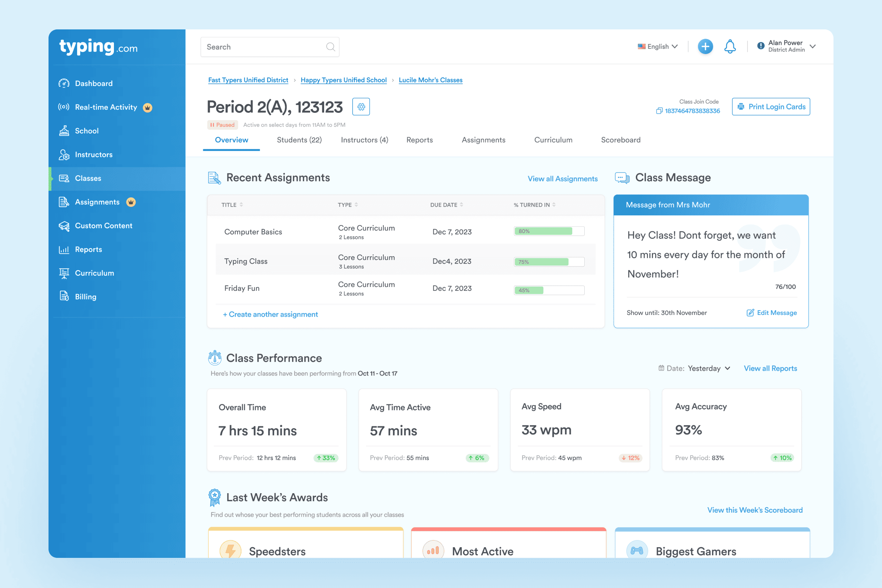Click Computer Basics 80% progress bar
The image size is (882, 588).
click(549, 232)
